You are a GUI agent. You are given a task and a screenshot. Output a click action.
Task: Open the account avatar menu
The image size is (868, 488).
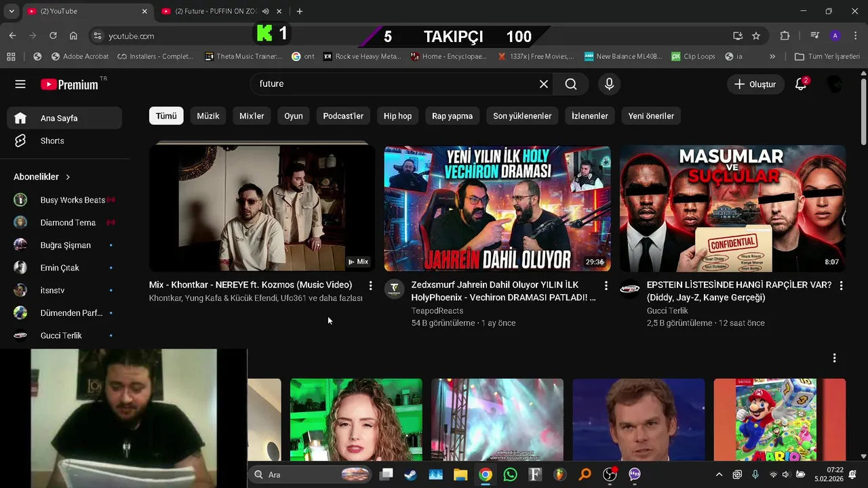click(x=835, y=84)
